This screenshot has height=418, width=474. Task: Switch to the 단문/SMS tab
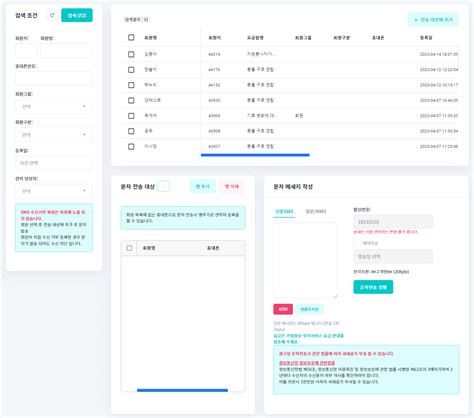pyautogui.click(x=284, y=211)
